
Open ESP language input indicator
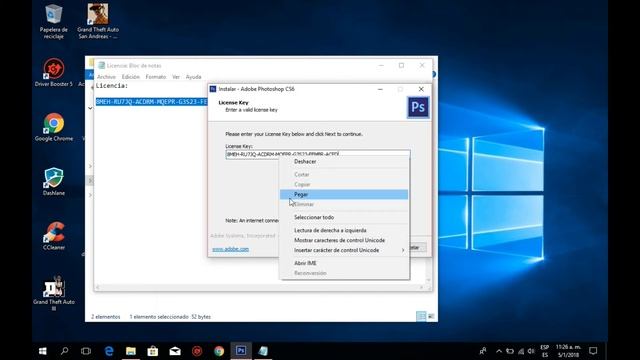pyautogui.click(x=544, y=351)
